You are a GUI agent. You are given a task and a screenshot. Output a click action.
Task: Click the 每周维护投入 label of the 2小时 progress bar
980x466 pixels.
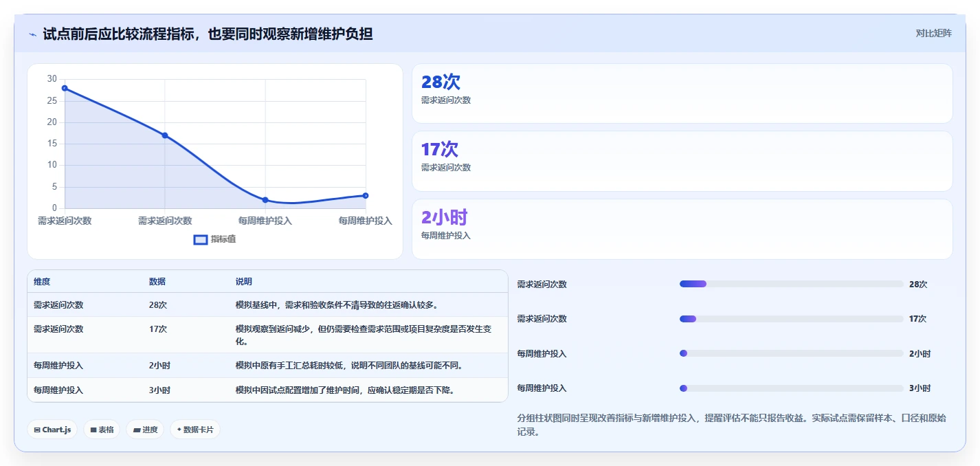click(542, 353)
